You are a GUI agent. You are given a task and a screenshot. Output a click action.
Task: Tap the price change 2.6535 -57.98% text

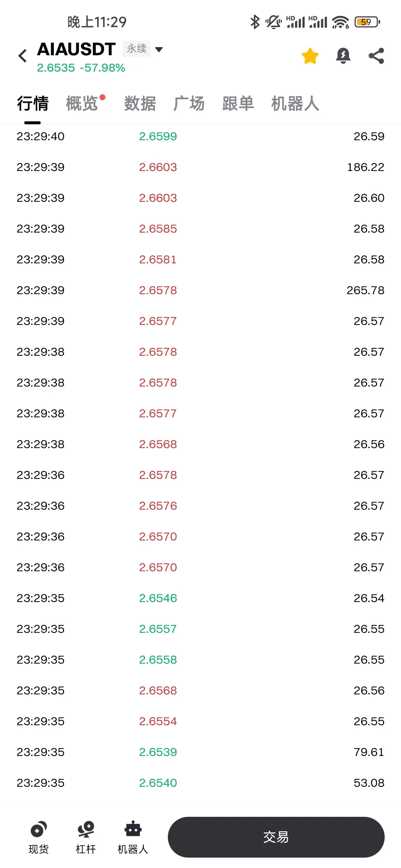coord(81,68)
